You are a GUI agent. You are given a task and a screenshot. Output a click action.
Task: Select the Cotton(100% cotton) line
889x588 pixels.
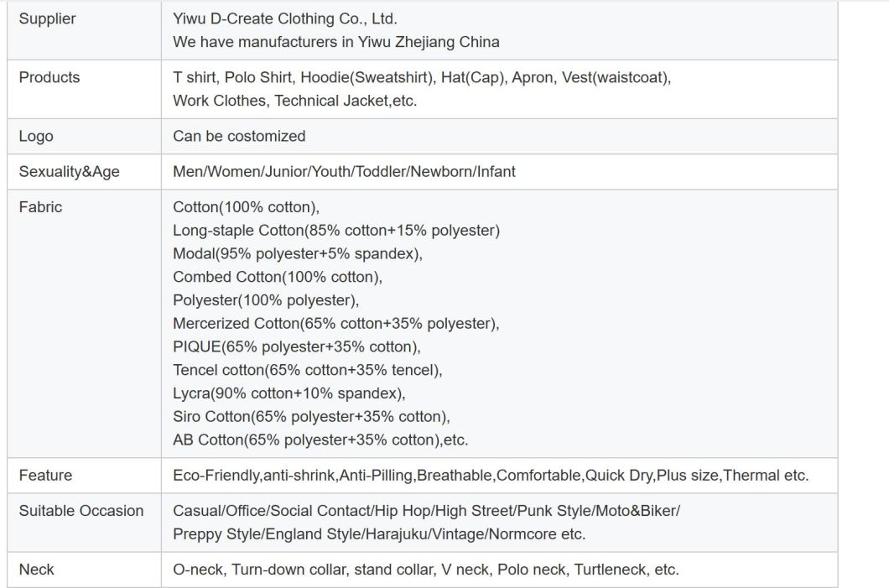click(x=246, y=207)
